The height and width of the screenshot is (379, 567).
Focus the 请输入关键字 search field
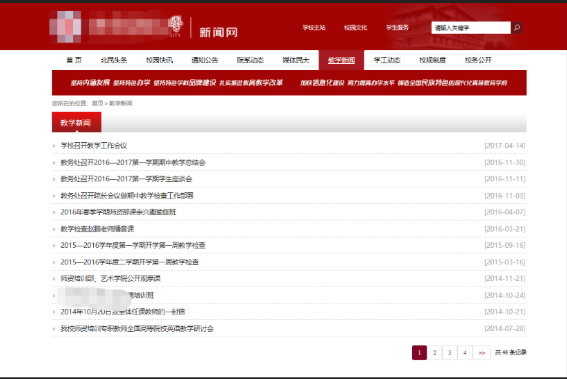pyautogui.click(x=471, y=27)
